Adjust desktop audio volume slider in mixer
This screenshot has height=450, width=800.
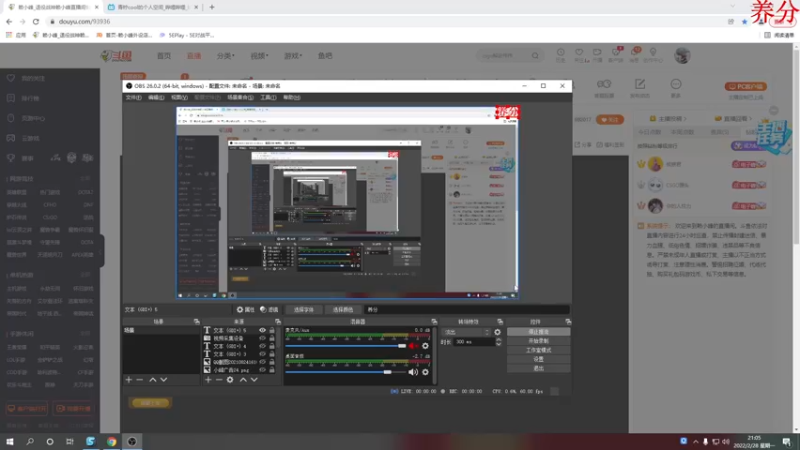[x=346, y=372]
